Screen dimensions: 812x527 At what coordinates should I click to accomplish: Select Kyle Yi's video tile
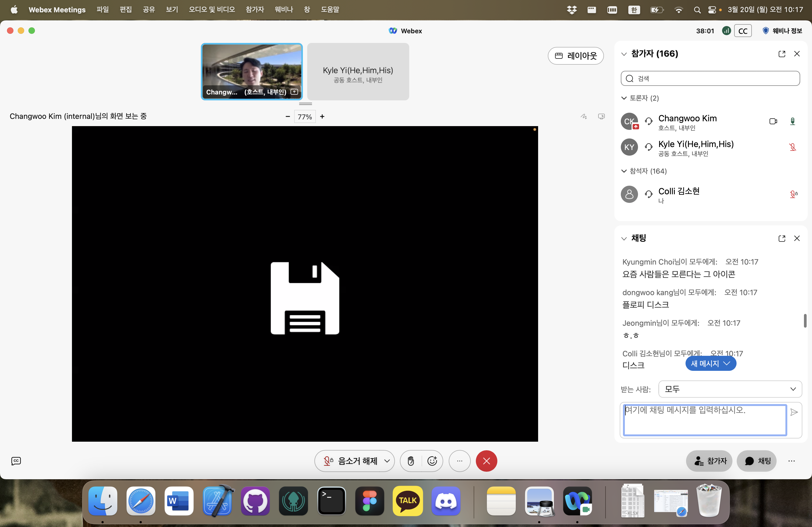click(x=358, y=72)
